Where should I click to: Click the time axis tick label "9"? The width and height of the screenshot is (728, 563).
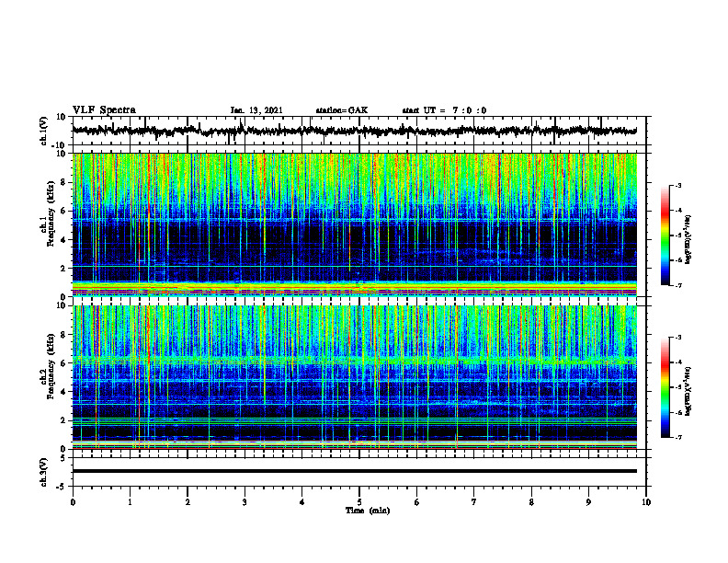point(588,502)
